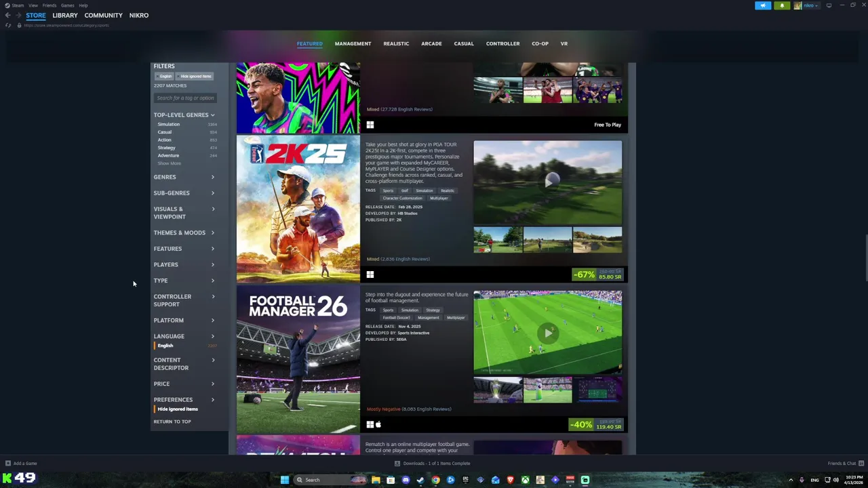Click Windows platform icon under Football Manager 26
The image size is (868, 488).
[x=370, y=424]
